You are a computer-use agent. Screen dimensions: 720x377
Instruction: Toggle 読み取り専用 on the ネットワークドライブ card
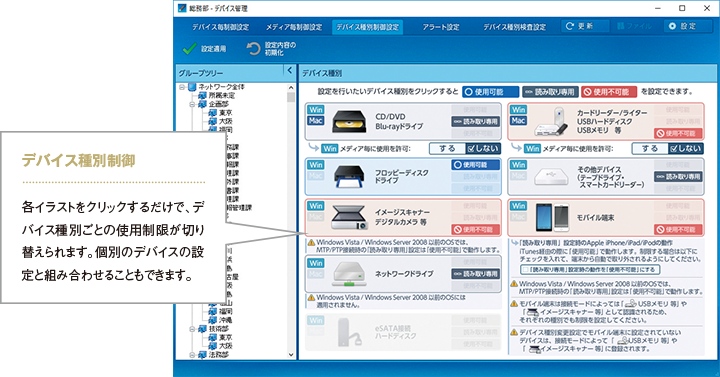click(x=476, y=274)
